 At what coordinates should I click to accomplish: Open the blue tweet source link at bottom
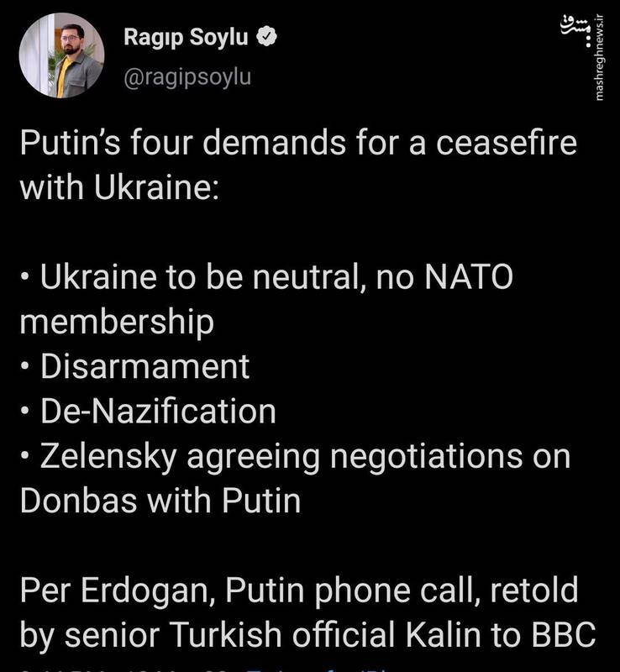pos(317,669)
